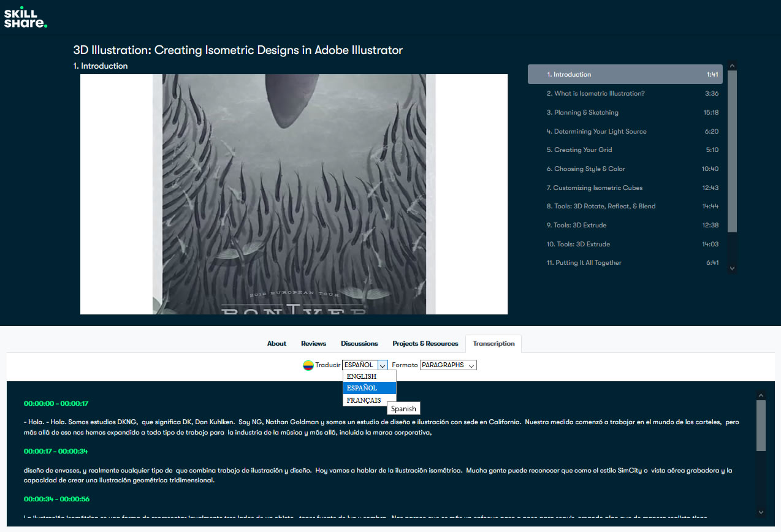Click the Skillshare logo

(25, 17)
